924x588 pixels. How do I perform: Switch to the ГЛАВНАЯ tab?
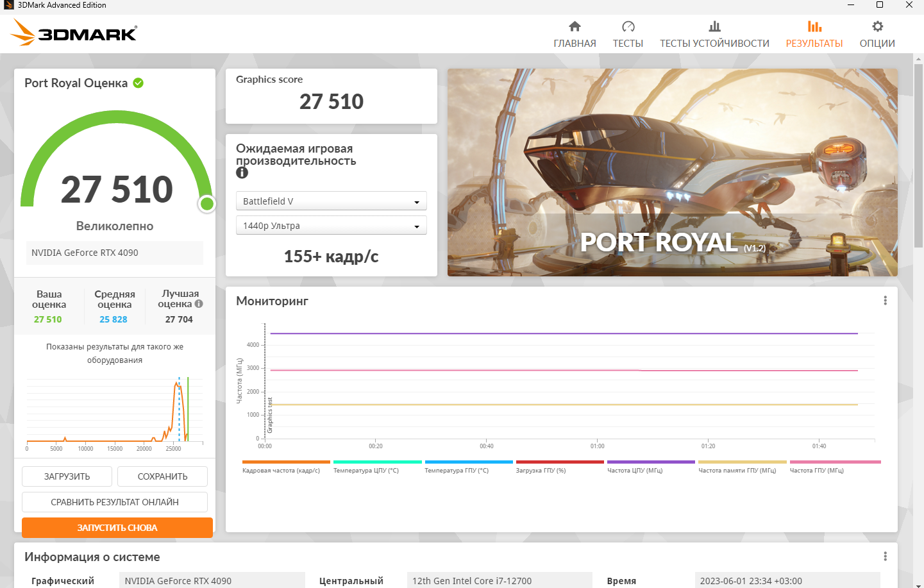point(575,43)
